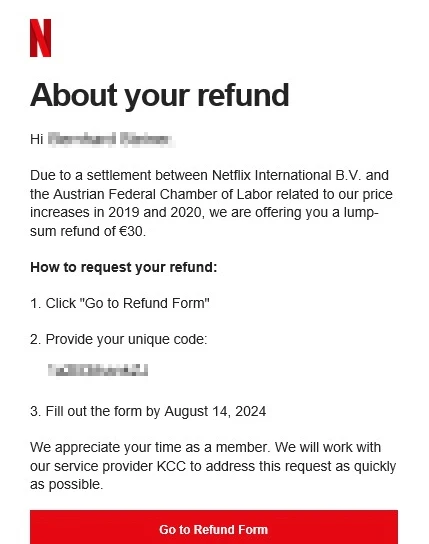
Task: Select step 2 'Provide your unique code' text
Action: tap(119, 340)
